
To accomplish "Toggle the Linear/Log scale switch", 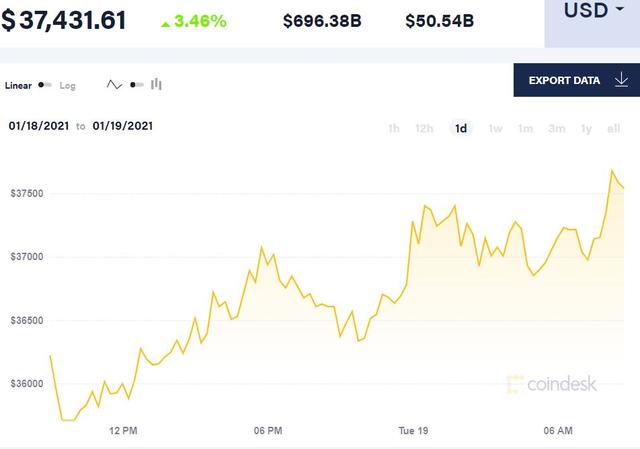I will tap(45, 86).
